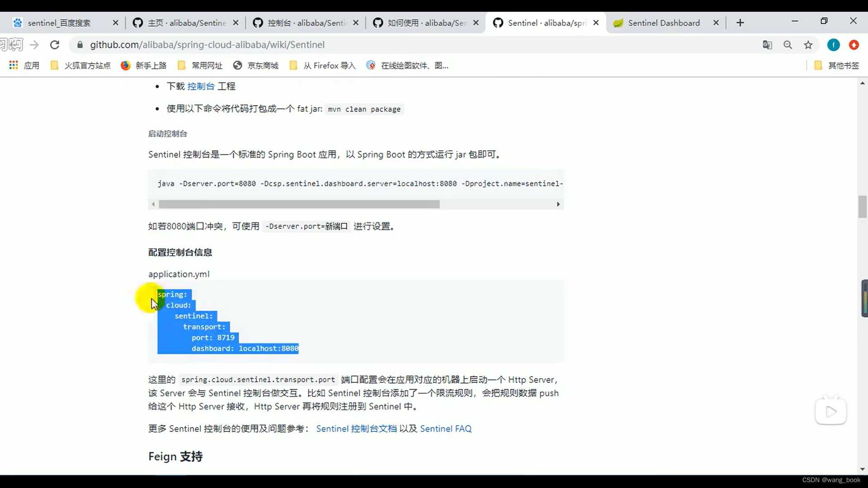Click the 启动控制台 subheading
The image size is (868, 488).
pos(168,134)
